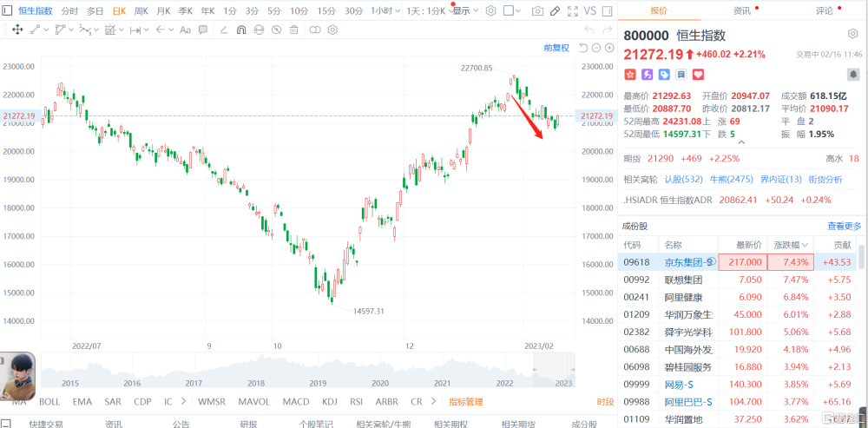Image resolution: width=868 pixels, height=428 pixels.
Task: Open the 查看更多 link
Action: tap(845, 226)
